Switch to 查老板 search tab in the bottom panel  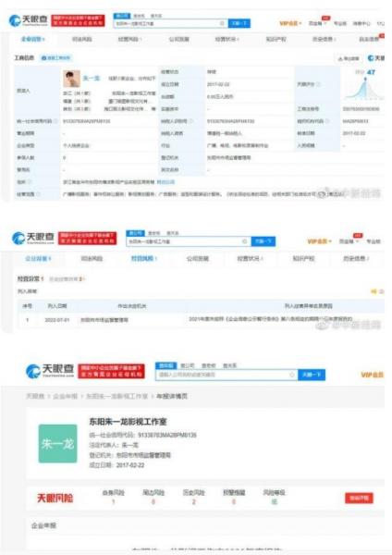tap(208, 365)
